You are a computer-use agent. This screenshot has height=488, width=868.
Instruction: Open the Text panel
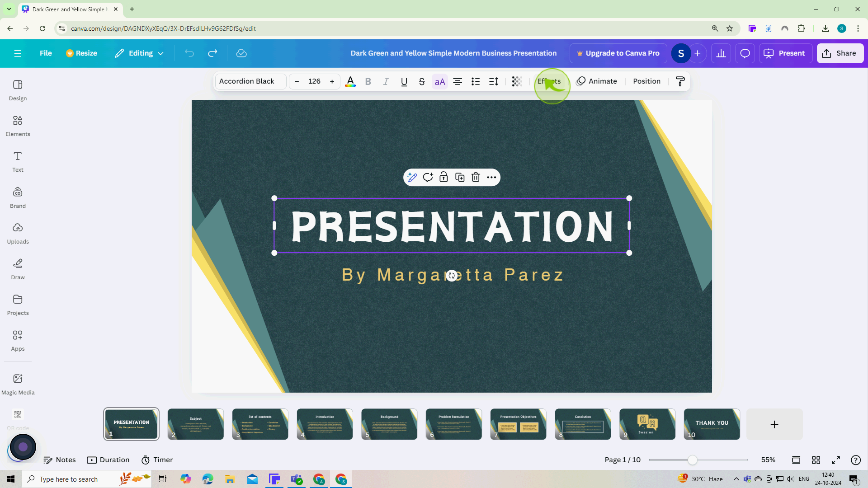click(x=18, y=162)
